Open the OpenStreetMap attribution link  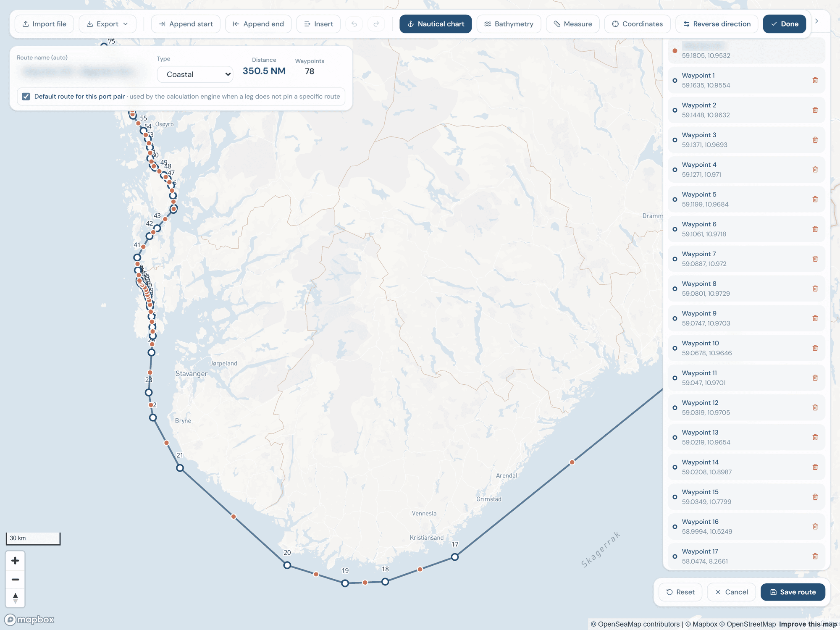click(x=748, y=624)
